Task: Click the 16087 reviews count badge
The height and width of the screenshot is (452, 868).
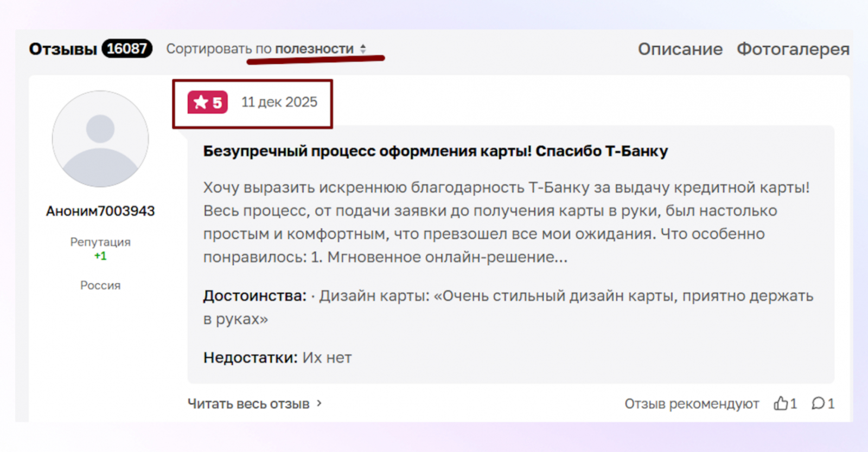Action: pyautogui.click(x=127, y=49)
